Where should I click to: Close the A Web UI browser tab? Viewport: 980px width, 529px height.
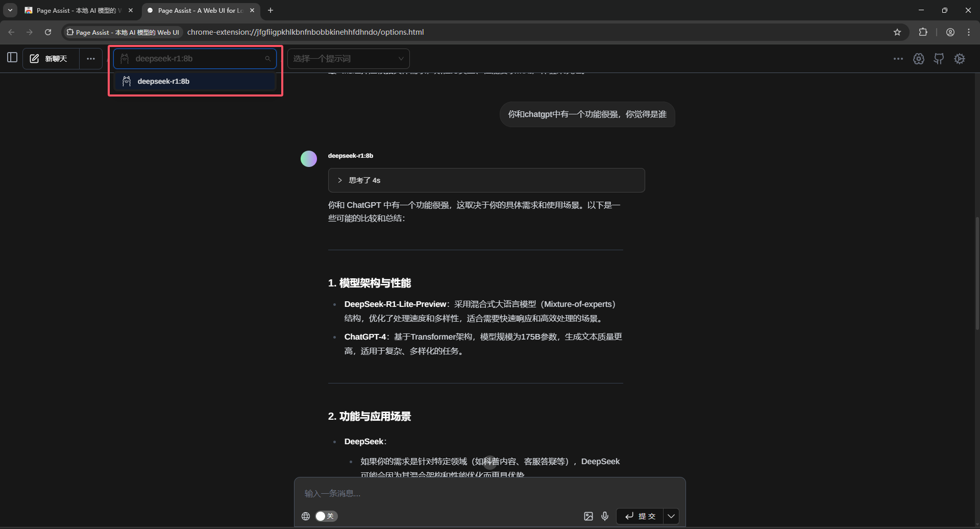click(x=252, y=10)
